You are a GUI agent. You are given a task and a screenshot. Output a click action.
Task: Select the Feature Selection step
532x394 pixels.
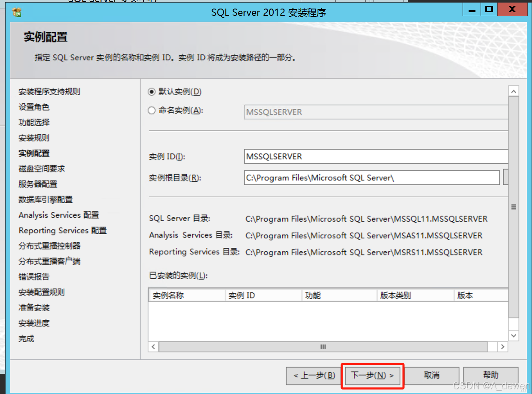34,123
